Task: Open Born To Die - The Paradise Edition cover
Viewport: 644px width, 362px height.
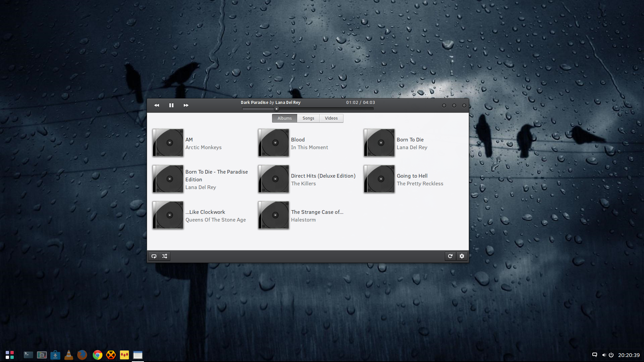Action: (x=168, y=179)
